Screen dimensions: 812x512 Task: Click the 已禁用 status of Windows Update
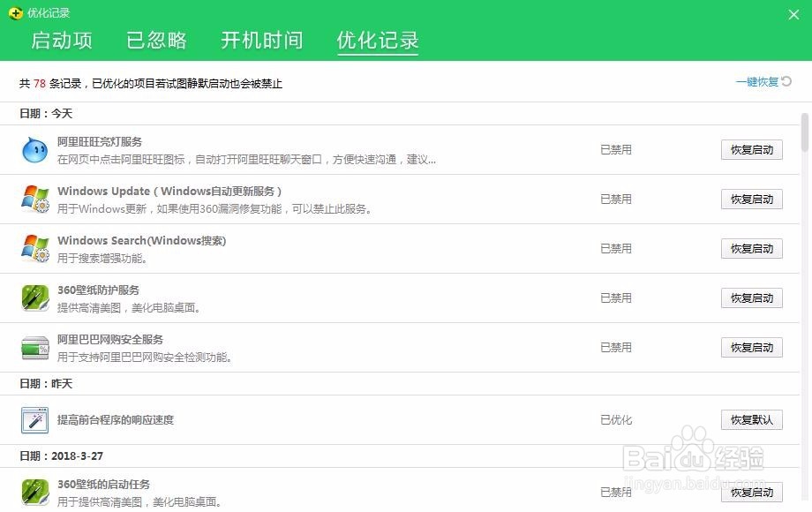(616, 200)
